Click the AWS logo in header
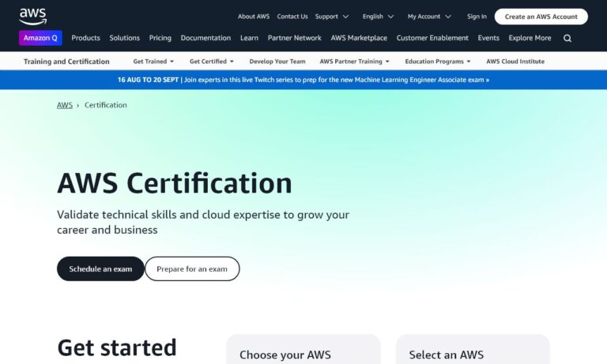This screenshot has height=364, width=607. click(32, 16)
